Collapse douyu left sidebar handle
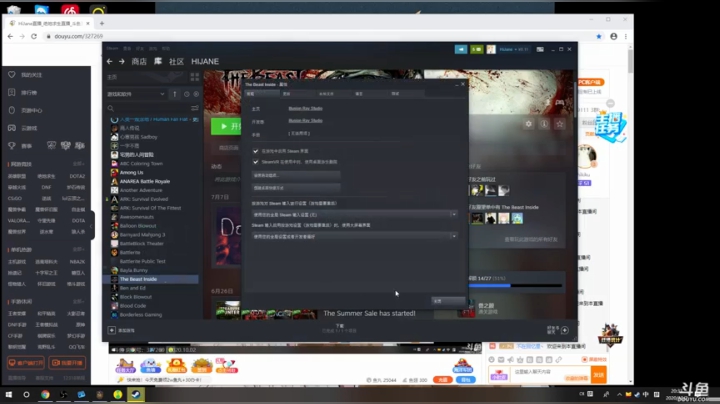The image size is (720, 404). [91, 225]
